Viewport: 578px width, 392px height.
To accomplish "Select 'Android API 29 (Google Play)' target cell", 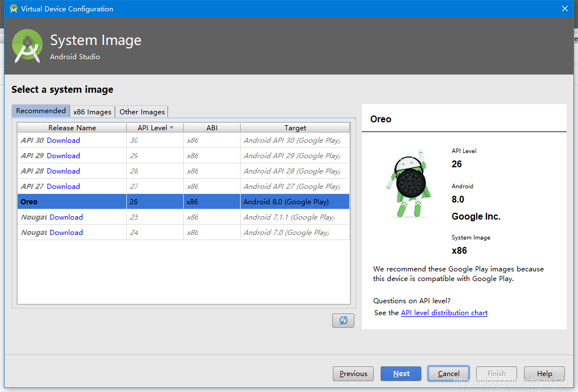I will (295, 156).
